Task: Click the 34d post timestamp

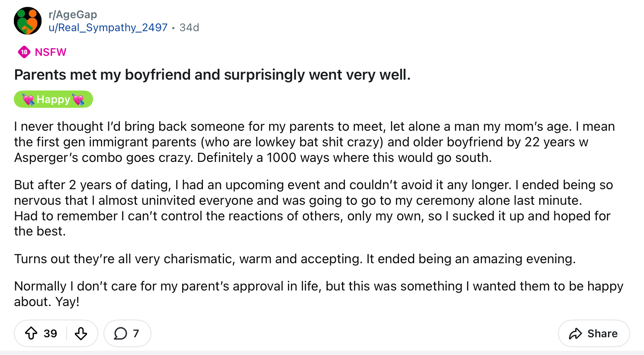Action: (x=189, y=28)
